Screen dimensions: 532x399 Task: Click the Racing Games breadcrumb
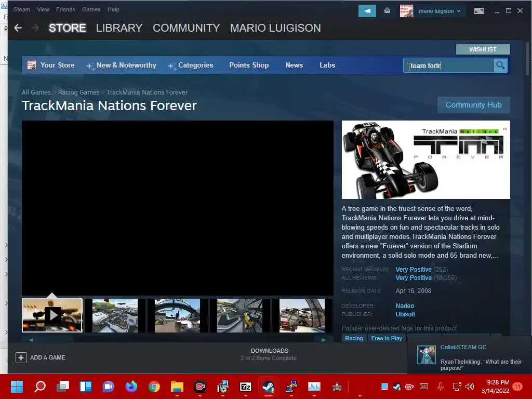coord(79,92)
